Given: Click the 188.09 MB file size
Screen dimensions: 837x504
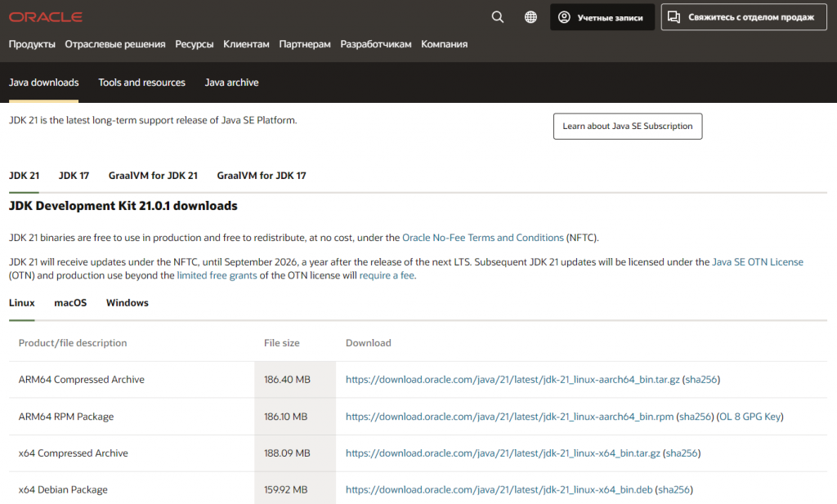Looking at the screenshot, I should [287, 453].
